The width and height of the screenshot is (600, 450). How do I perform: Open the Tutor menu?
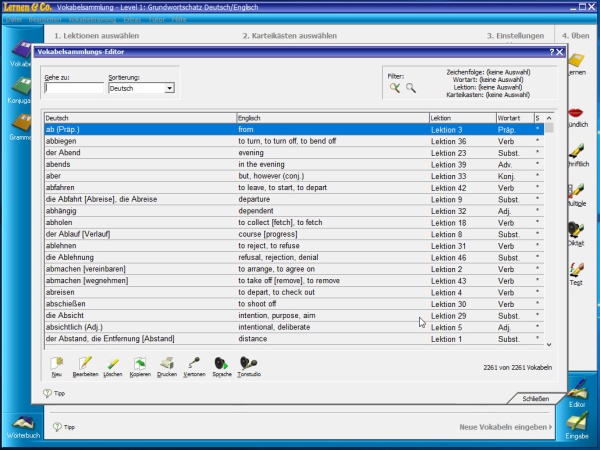pyautogui.click(x=157, y=19)
